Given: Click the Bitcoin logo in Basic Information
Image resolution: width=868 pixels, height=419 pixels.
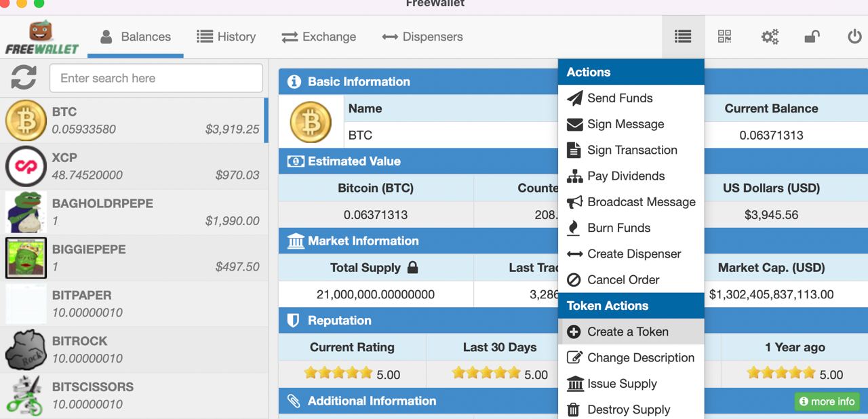Looking at the screenshot, I should 311,122.
